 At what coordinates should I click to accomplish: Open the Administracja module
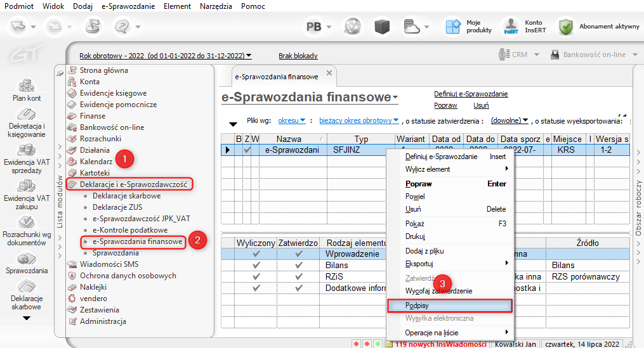pyautogui.click(x=103, y=321)
